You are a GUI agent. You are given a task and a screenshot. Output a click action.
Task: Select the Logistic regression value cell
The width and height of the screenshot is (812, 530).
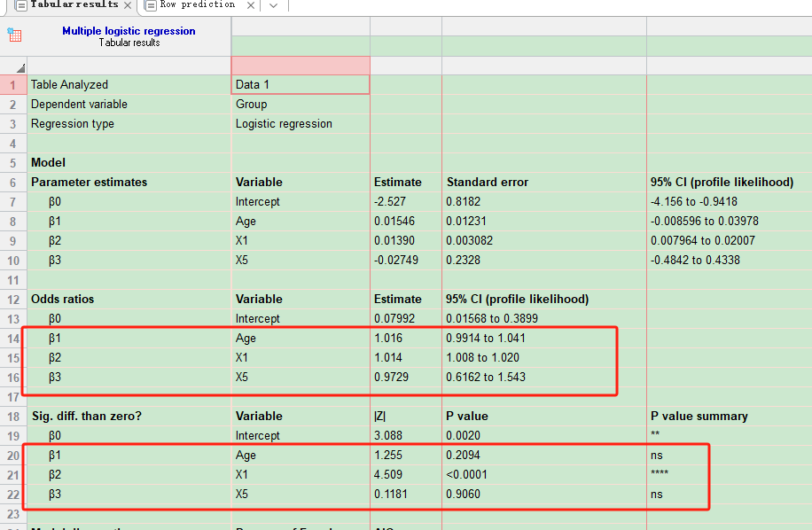click(x=301, y=124)
